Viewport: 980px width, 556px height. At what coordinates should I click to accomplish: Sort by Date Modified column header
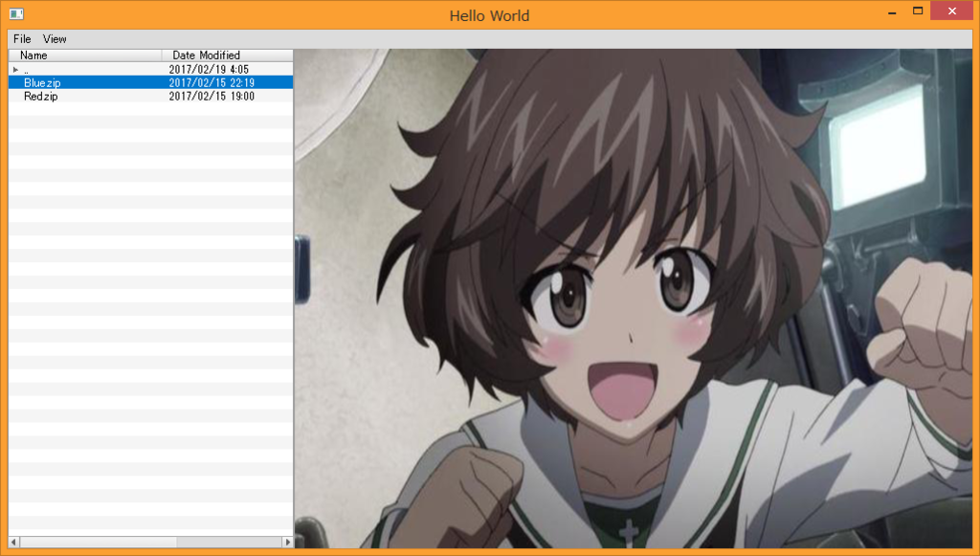coord(228,55)
